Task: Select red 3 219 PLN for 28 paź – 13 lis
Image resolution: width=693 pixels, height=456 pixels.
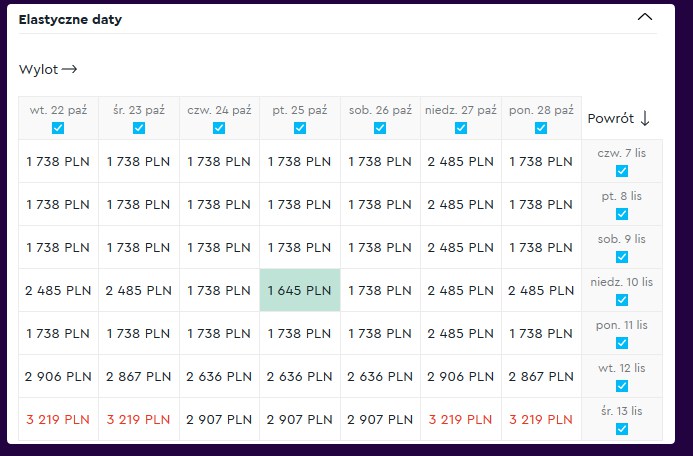Action: coord(541,419)
